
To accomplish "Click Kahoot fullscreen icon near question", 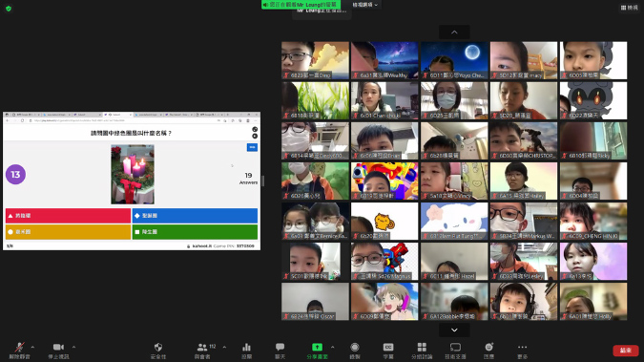I will tap(255, 129).
